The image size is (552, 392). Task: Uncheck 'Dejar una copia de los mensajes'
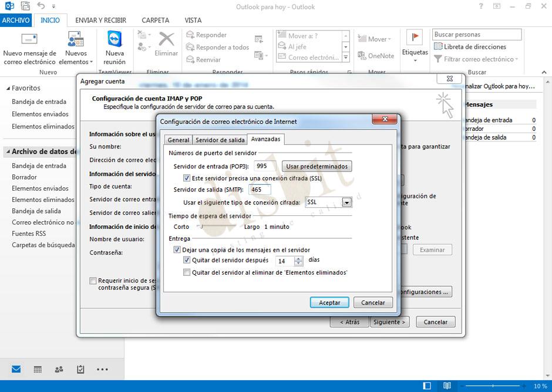click(x=177, y=249)
